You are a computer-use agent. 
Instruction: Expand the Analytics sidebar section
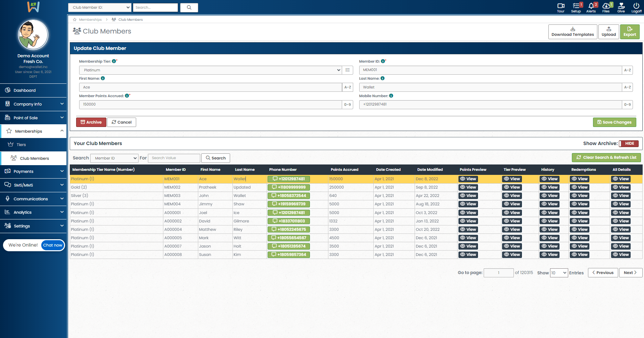click(x=34, y=212)
